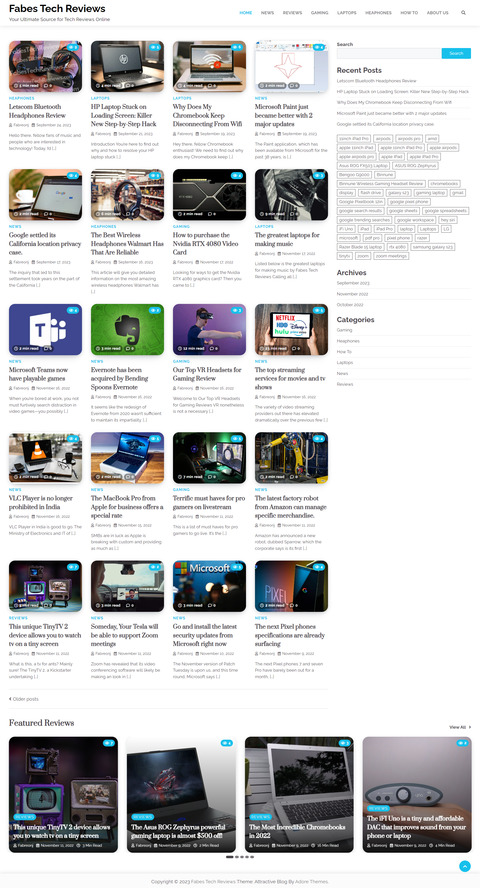This screenshot has height=888, width=480.
Task: Click comment icon on Nvidia RTX 4080 thumbnail
Action: click(x=212, y=214)
